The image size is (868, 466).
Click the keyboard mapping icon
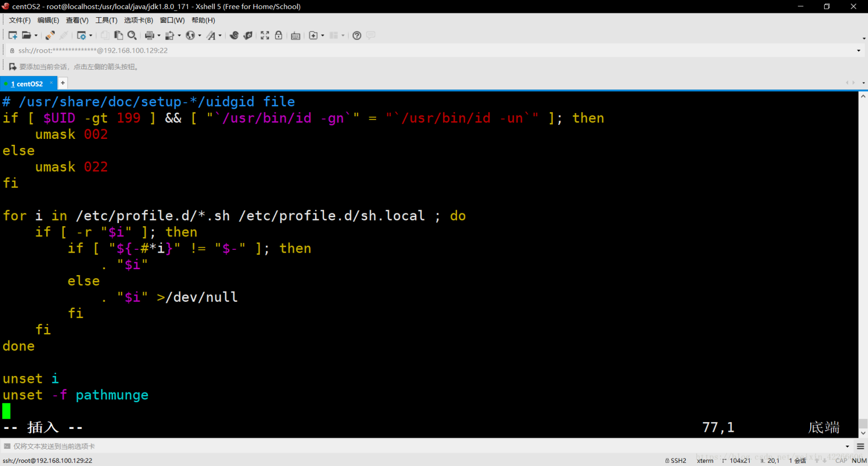coord(296,35)
